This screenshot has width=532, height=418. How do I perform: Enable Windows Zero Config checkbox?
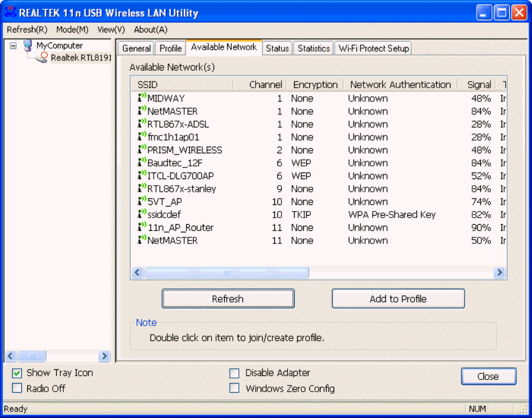[x=234, y=388]
